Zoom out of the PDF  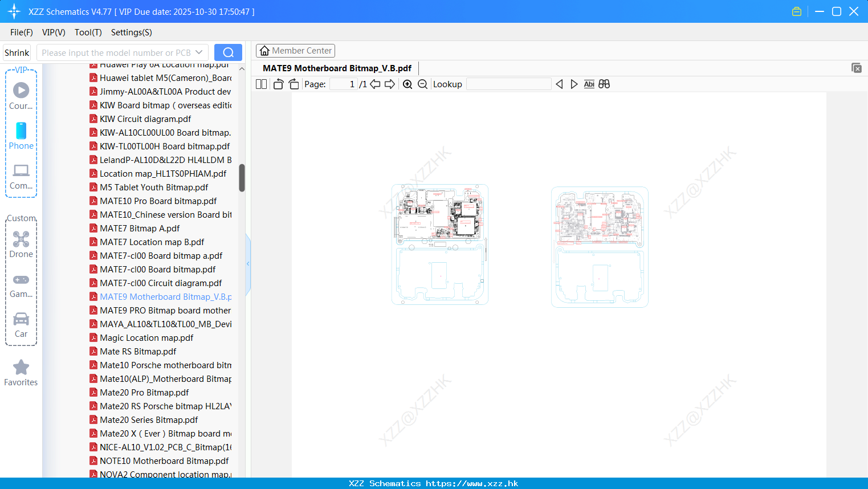coord(422,84)
